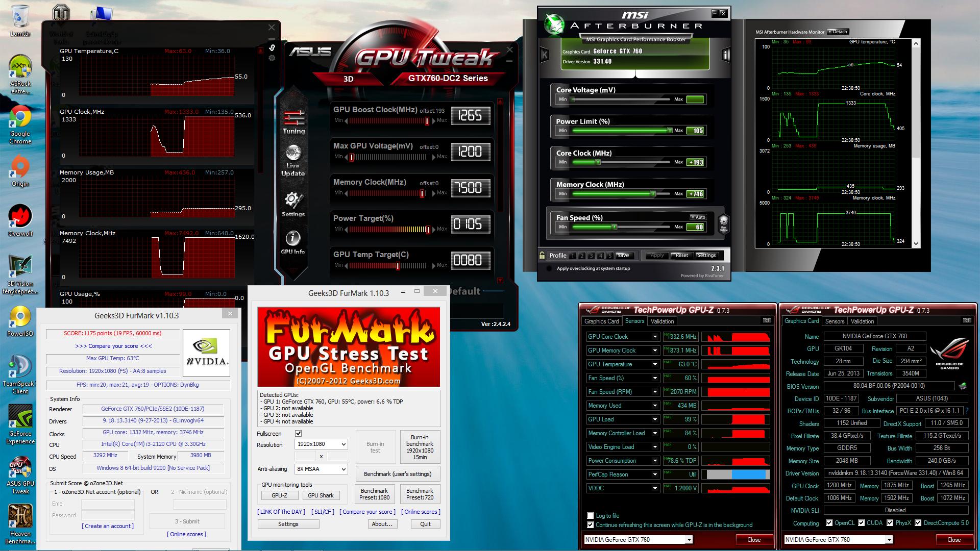Enable the Log to file checkbox
The image size is (980, 551).
click(591, 516)
